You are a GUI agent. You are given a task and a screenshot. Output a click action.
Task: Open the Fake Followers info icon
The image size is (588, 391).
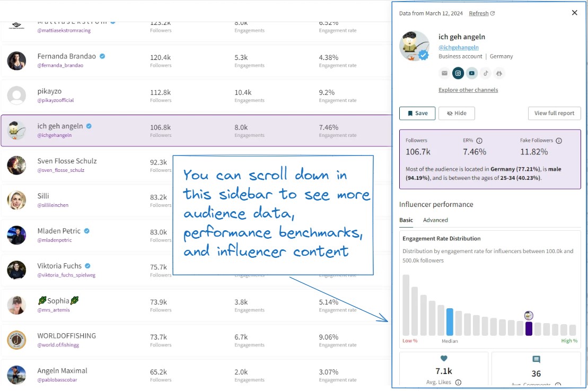coord(558,140)
